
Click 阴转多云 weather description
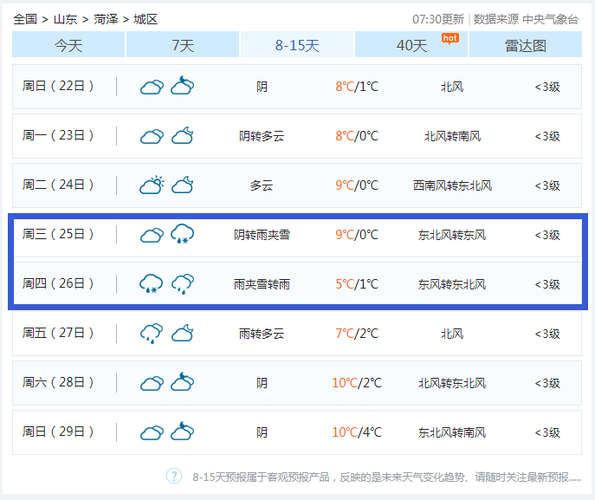pyautogui.click(x=261, y=136)
